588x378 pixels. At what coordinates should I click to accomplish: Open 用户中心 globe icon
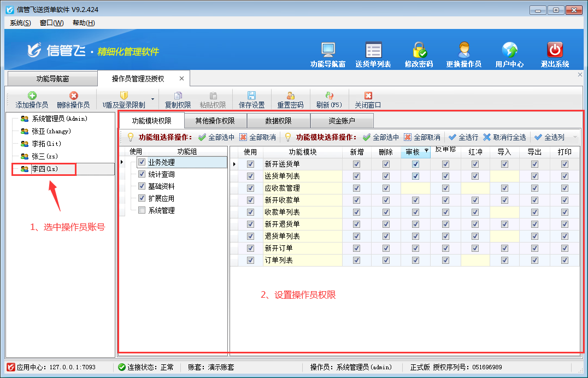pos(509,50)
